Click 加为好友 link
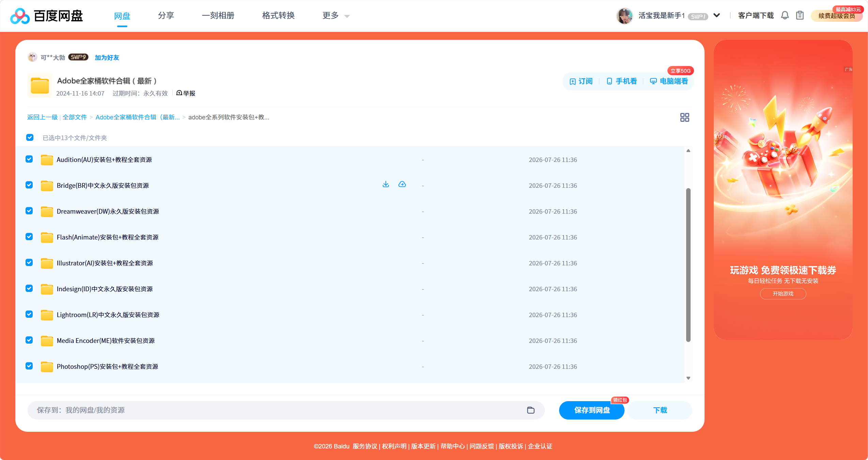This screenshot has width=868, height=460. click(107, 57)
